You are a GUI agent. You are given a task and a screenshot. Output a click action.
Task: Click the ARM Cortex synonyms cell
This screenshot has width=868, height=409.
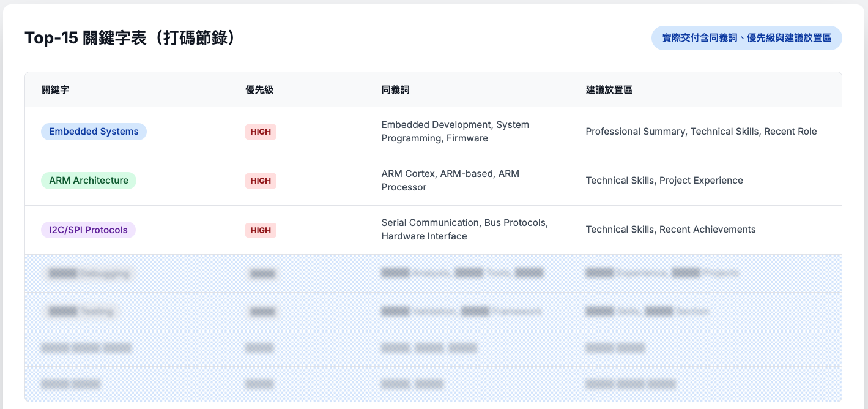pos(450,181)
